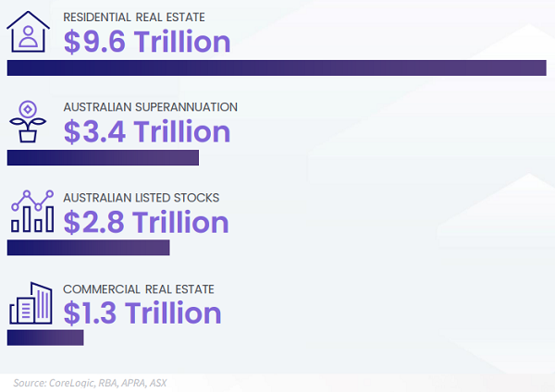Click the Commercial Real Estate heading
Viewport: 555px width, 392px height.
click(139, 288)
